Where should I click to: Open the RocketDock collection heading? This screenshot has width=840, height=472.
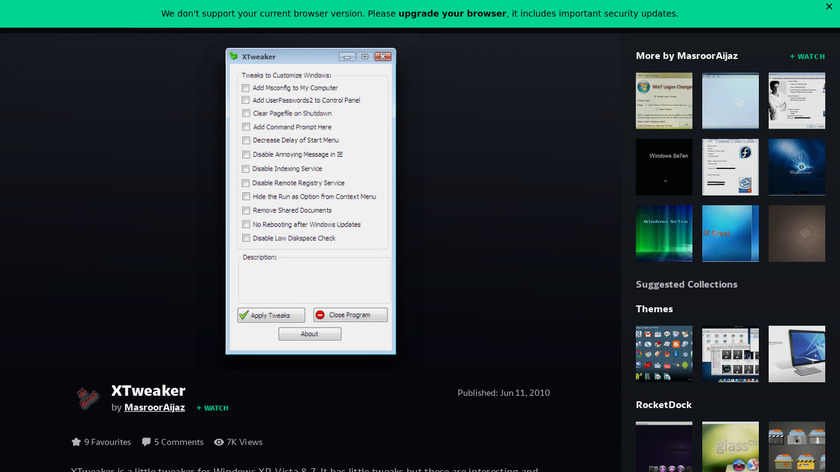(664, 405)
